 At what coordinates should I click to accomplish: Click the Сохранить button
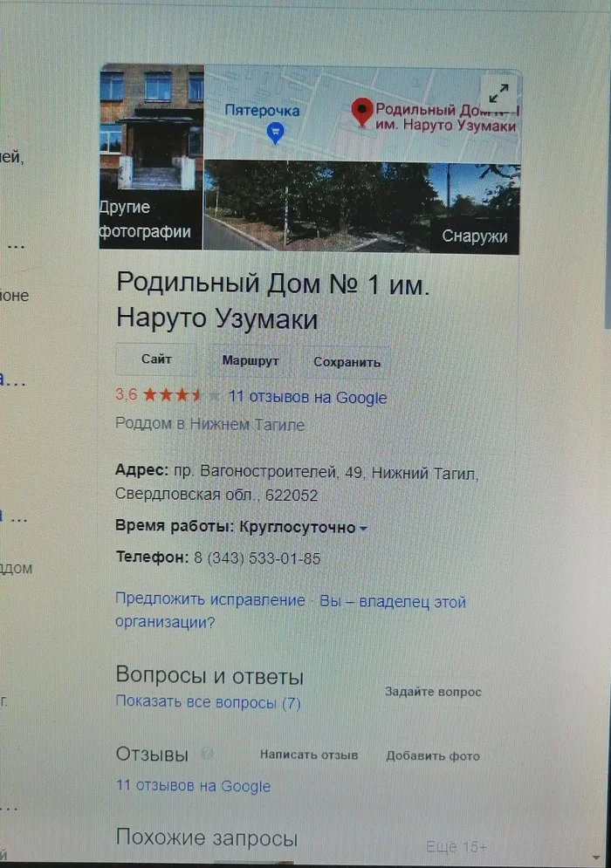click(347, 362)
